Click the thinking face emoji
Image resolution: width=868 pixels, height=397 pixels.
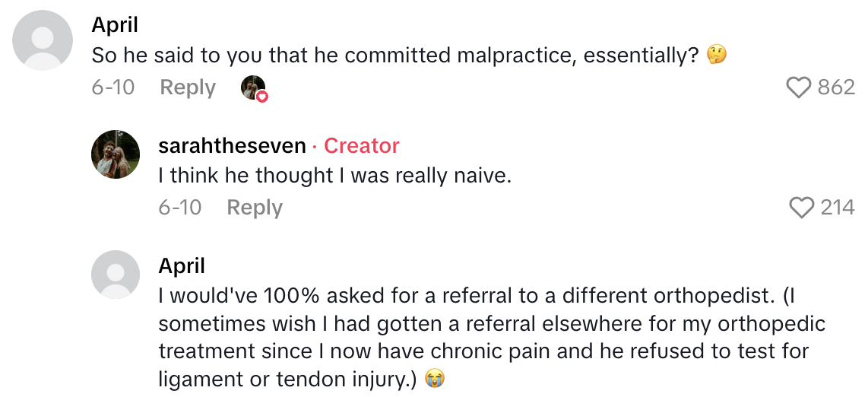click(716, 55)
